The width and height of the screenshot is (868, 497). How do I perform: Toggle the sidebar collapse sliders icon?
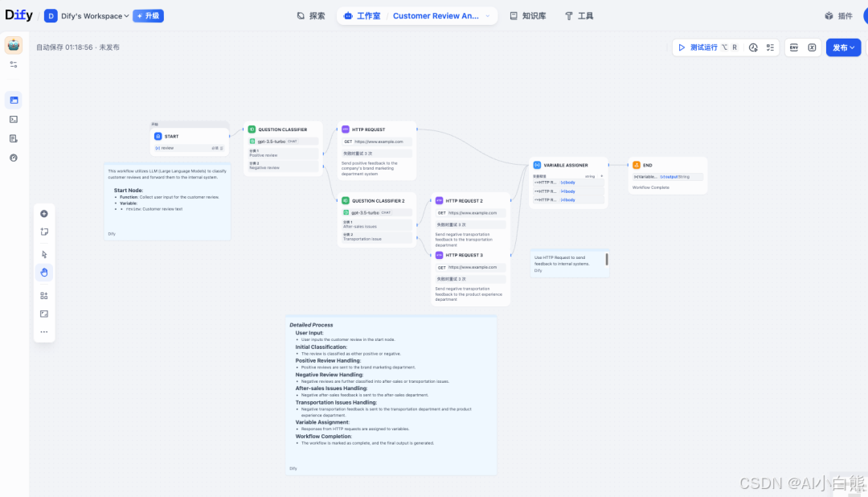click(14, 64)
